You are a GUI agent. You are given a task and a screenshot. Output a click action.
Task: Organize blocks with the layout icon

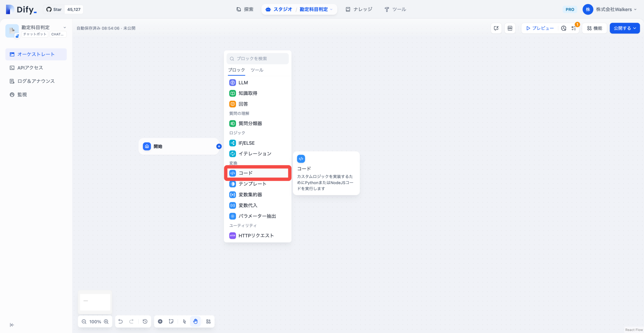[x=208, y=321]
